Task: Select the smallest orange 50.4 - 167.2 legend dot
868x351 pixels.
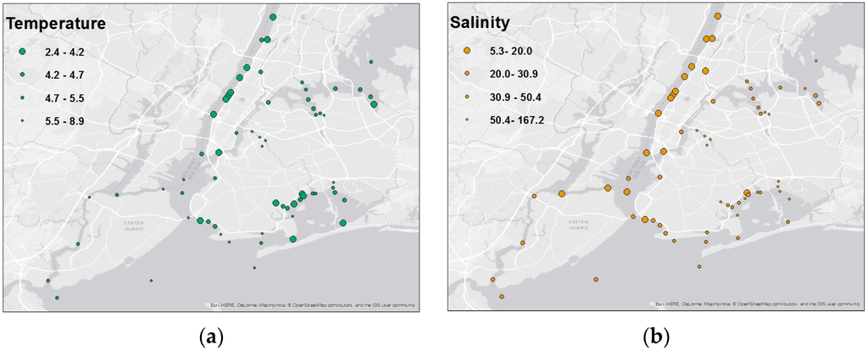Action: coord(467,121)
